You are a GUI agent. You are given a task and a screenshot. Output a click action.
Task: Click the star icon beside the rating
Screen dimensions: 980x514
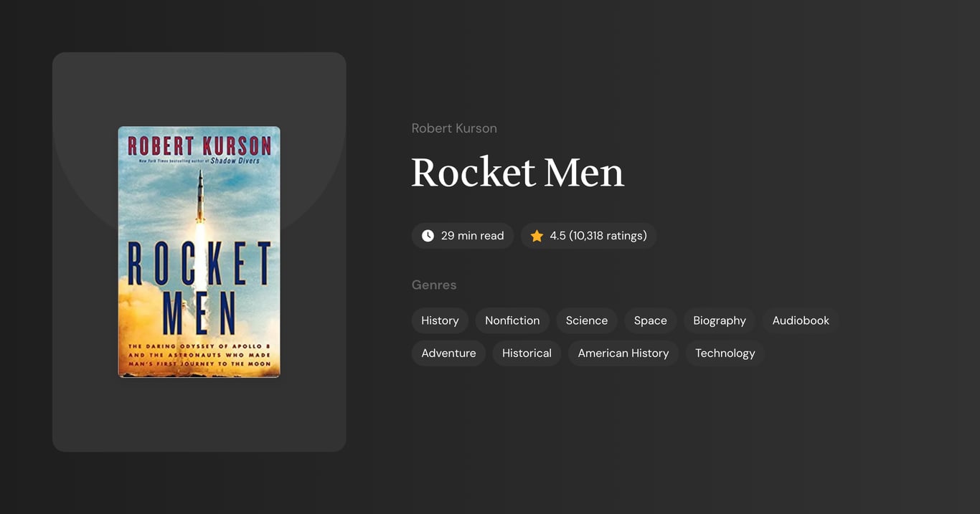pyautogui.click(x=537, y=235)
